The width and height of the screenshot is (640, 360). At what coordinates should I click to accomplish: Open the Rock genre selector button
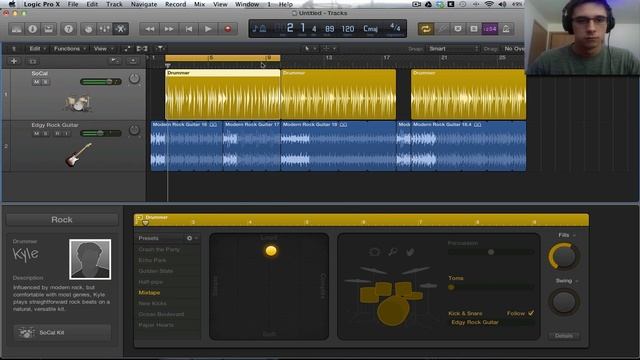click(62, 220)
